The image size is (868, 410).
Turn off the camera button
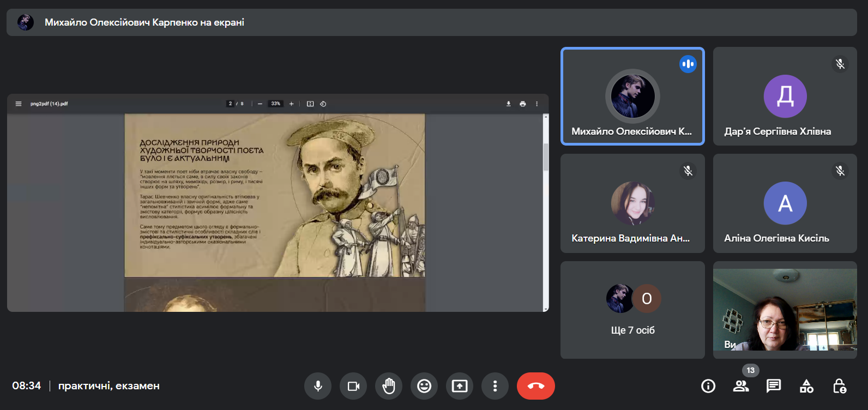click(353, 386)
